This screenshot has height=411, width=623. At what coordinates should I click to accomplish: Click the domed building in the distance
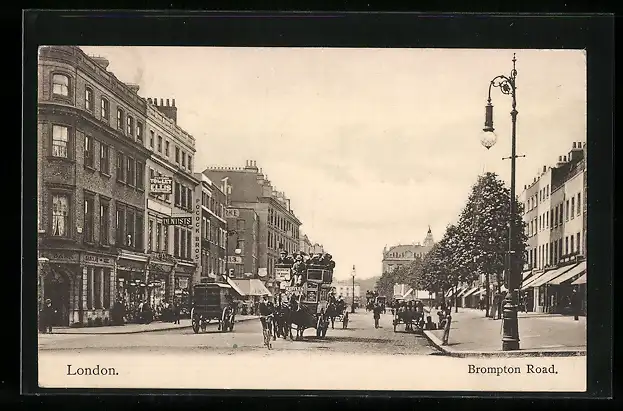[x=406, y=254]
